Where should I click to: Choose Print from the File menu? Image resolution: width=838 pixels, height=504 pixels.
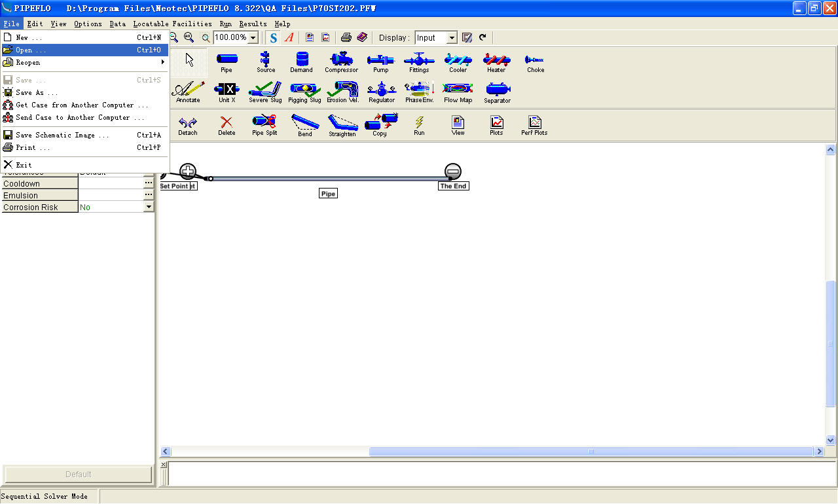pyautogui.click(x=84, y=148)
